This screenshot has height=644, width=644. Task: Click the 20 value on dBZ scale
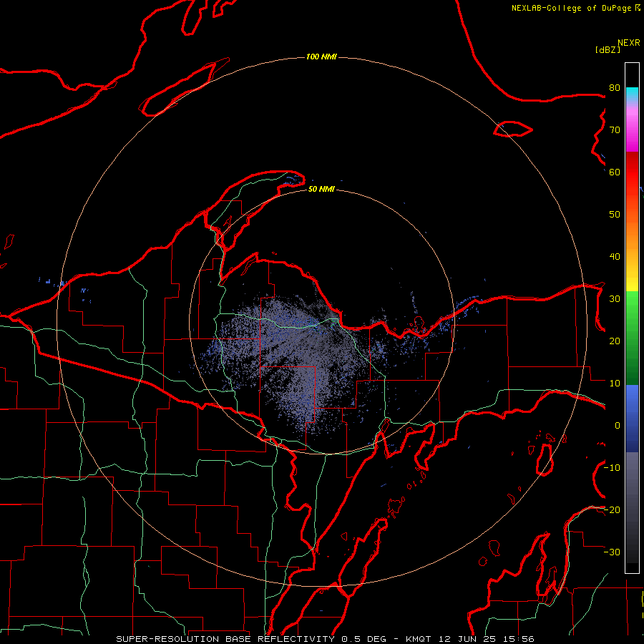point(615,341)
